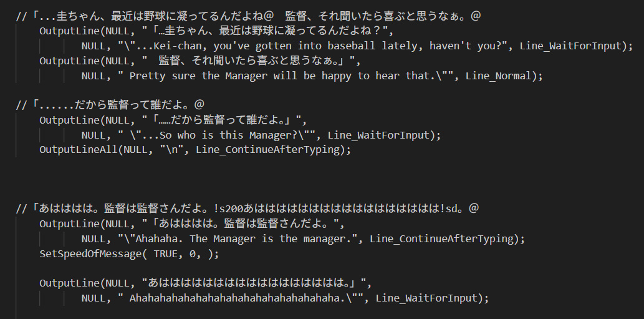Click the Line_ContinueAfterTyping argument after "\n"
Image resolution: width=644 pixels, height=319 pixels.
(x=268, y=150)
